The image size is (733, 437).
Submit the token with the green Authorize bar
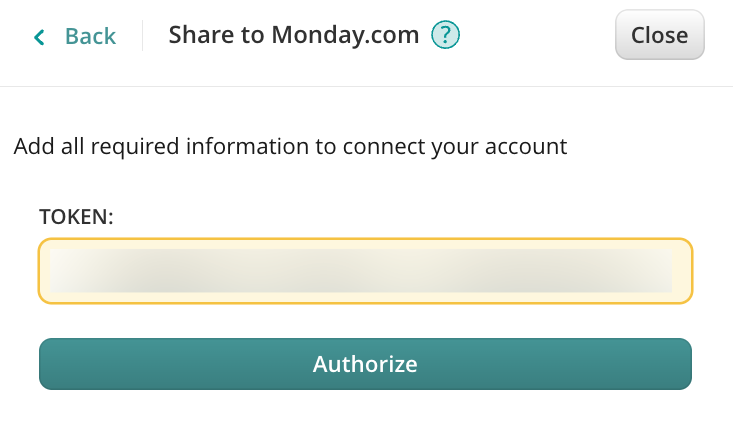(x=365, y=363)
